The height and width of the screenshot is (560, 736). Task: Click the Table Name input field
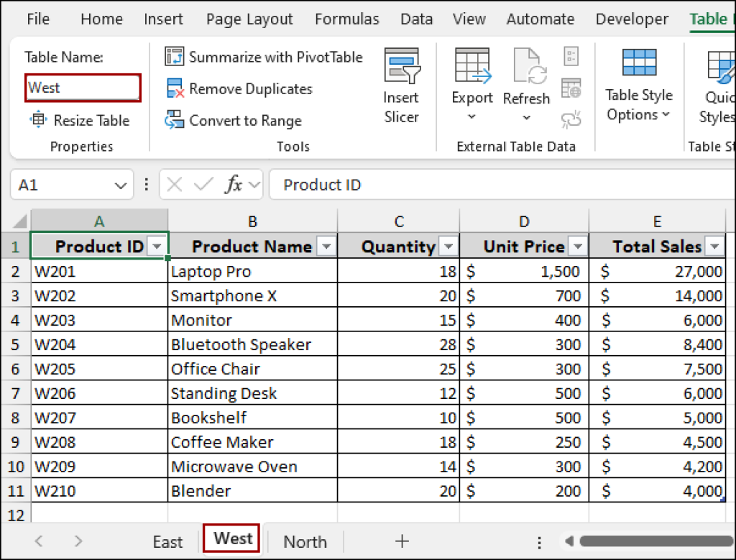[82, 87]
